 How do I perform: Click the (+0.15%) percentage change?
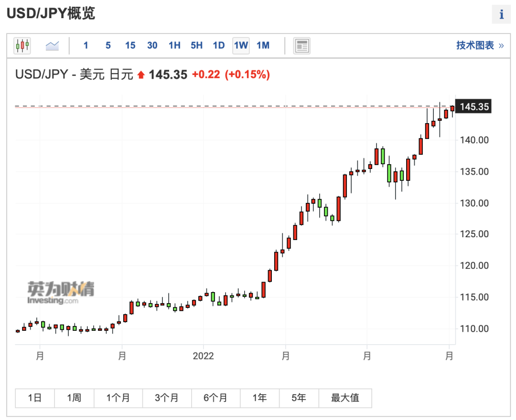pos(247,74)
